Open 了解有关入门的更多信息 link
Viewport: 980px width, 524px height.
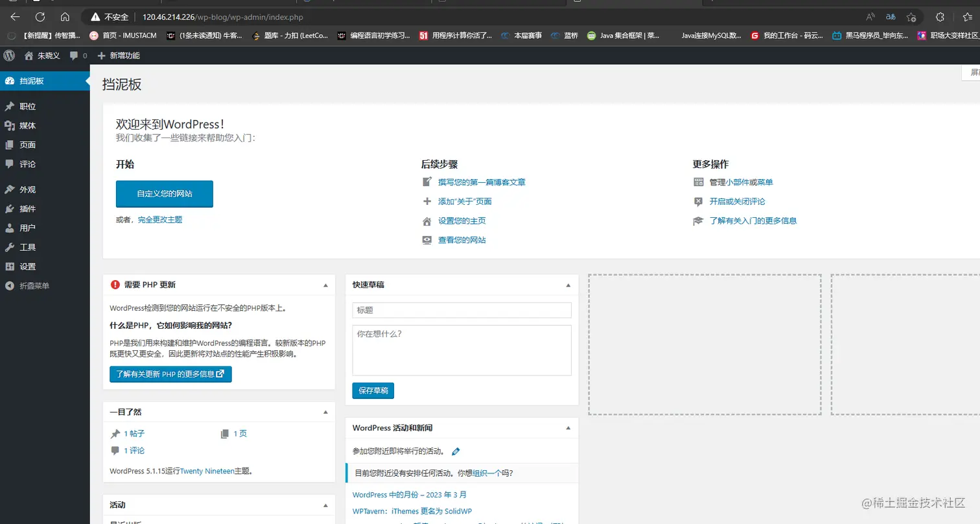753,220
